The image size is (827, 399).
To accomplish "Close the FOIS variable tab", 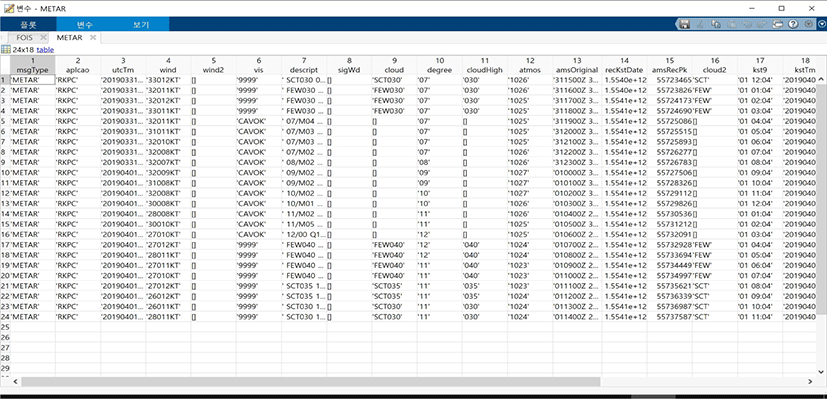I will [x=43, y=37].
